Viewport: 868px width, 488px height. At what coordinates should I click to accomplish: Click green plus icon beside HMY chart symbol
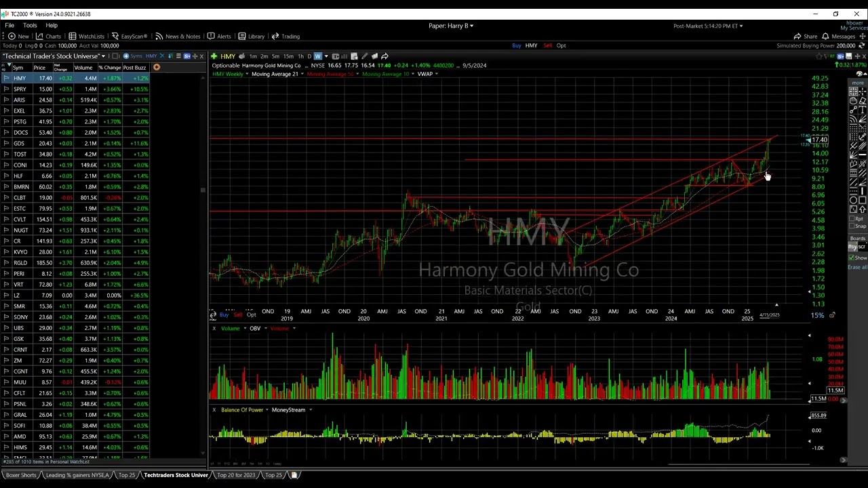click(x=214, y=56)
